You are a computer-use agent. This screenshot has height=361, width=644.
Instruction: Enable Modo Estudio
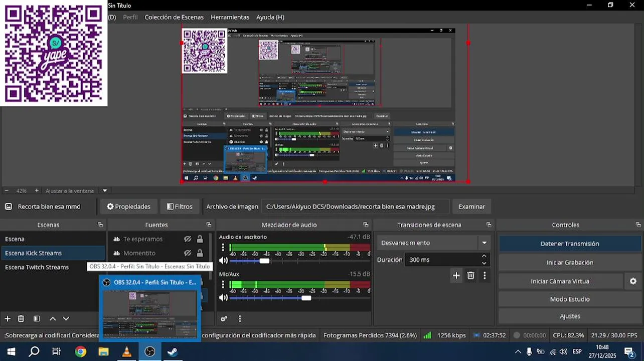tap(570, 299)
